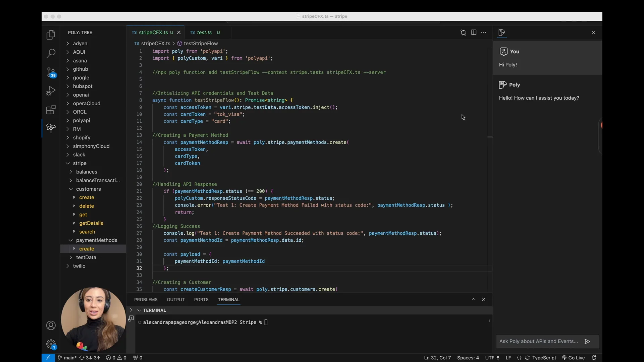Click Go Live in the status bar
Viewport: 644px width, 362px height.
[x=573, y=358]
